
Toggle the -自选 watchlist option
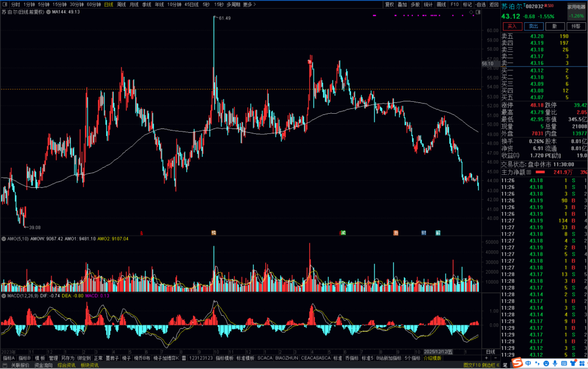480,4
